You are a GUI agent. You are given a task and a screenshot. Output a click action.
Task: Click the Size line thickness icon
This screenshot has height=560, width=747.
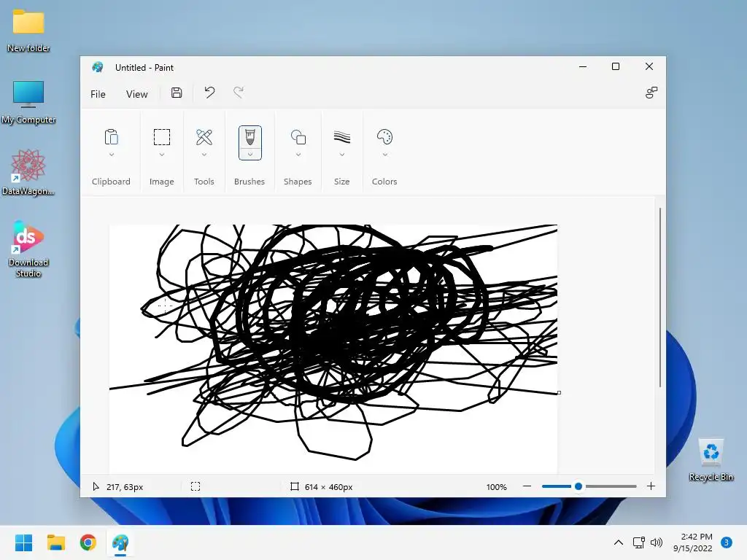point(342,137)
